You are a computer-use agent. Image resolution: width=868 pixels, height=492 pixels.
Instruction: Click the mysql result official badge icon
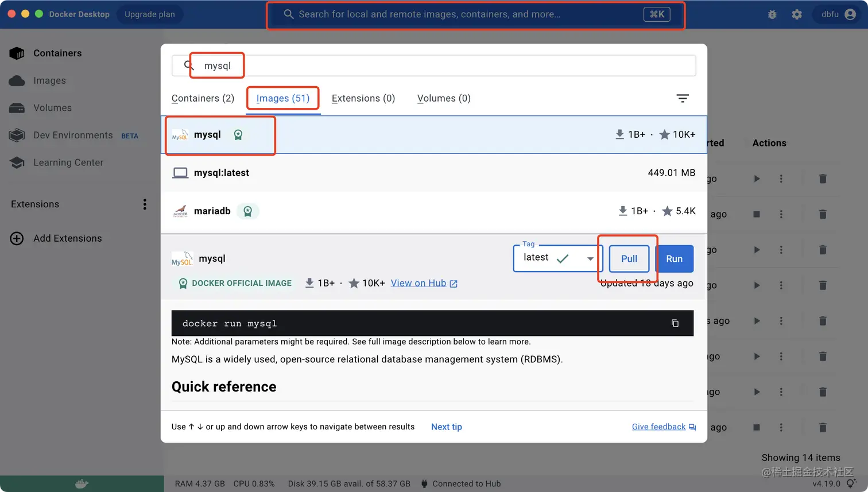point(238,135)
